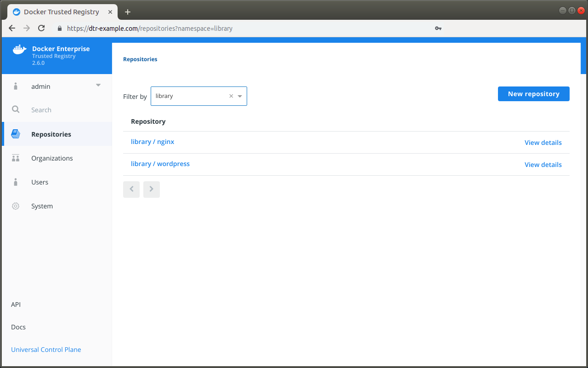This screenshot has width=588, height=368.
Task: Open the Organizations menu item
Action: 52,158
